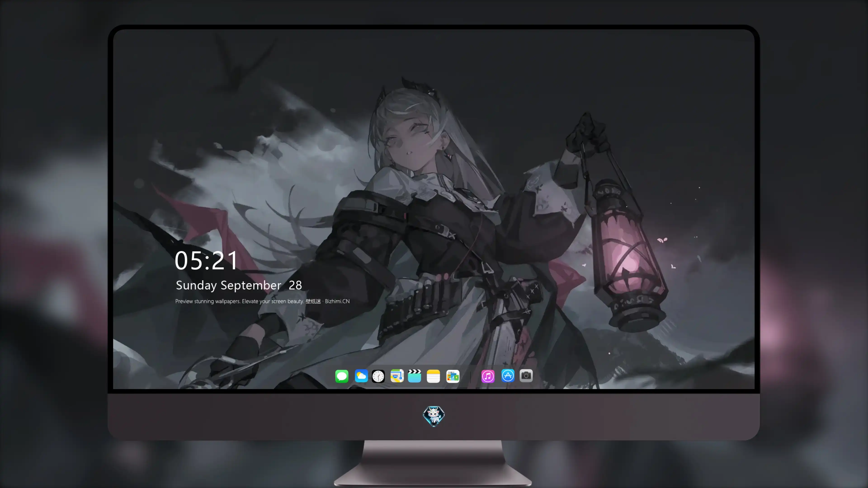Click the Sunday September 28 date text

(x=239, y=285)
